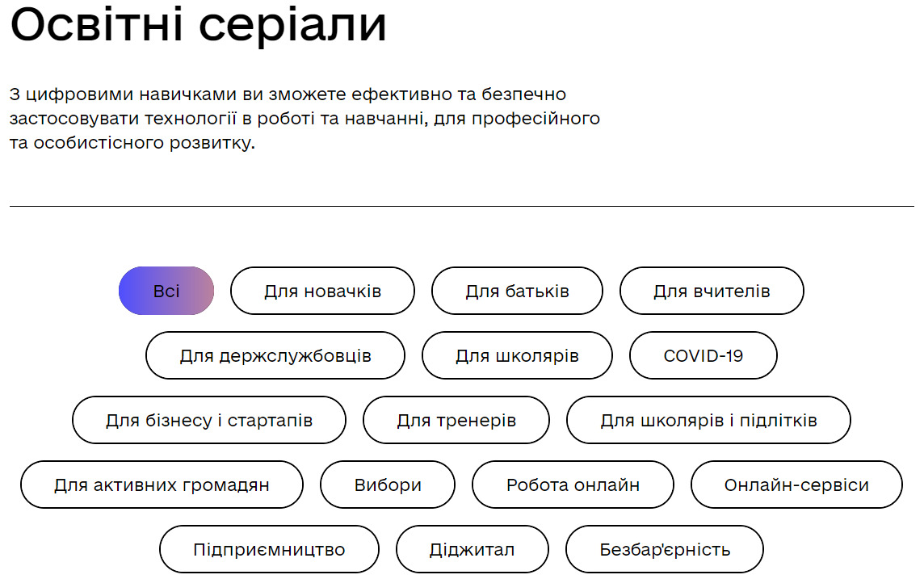Open the 'Підприємництво' category
The height and width of the screenshot is (579, 924).
point(269,550)
